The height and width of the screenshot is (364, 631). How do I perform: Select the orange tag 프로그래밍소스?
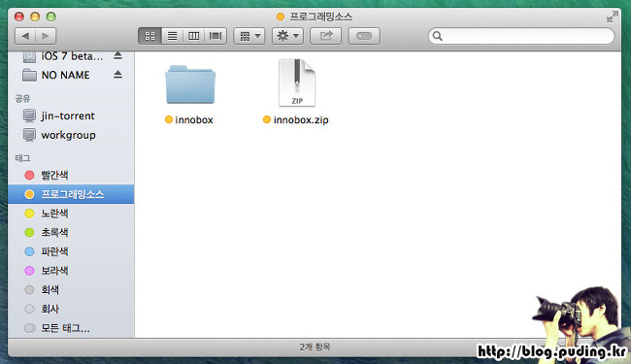click(x=71, y=194)
